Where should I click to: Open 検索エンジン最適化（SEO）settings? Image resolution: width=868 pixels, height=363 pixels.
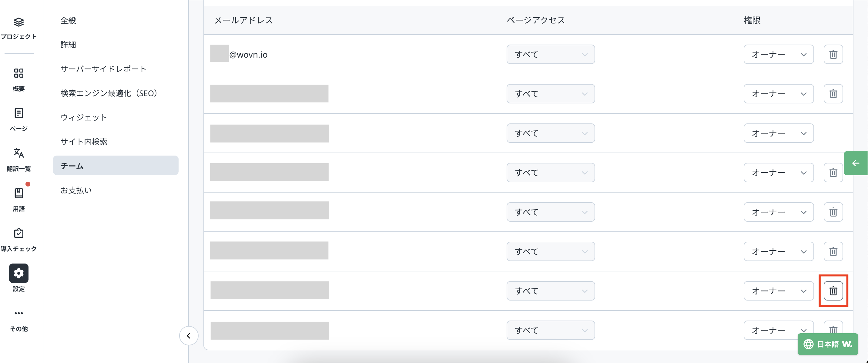109,93
